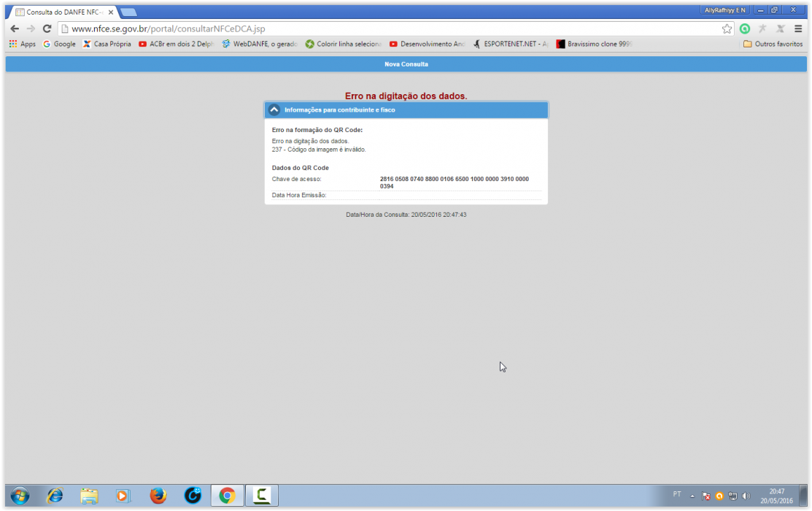Screen dimensions: 812x511
Task: Close the Consulta do DANFE tab
Action: (x=111, y=12)
